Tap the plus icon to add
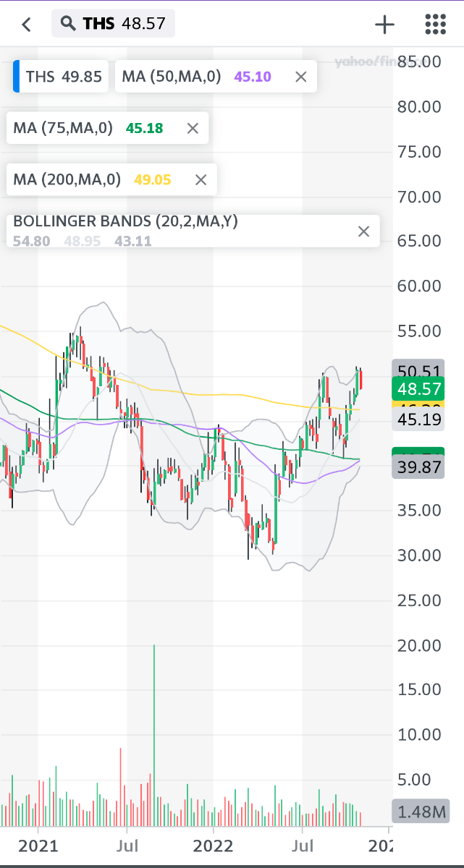 384,25
